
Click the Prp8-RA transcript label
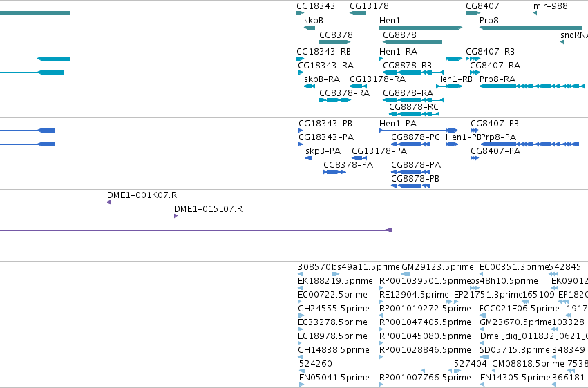[x=497, y=79]
